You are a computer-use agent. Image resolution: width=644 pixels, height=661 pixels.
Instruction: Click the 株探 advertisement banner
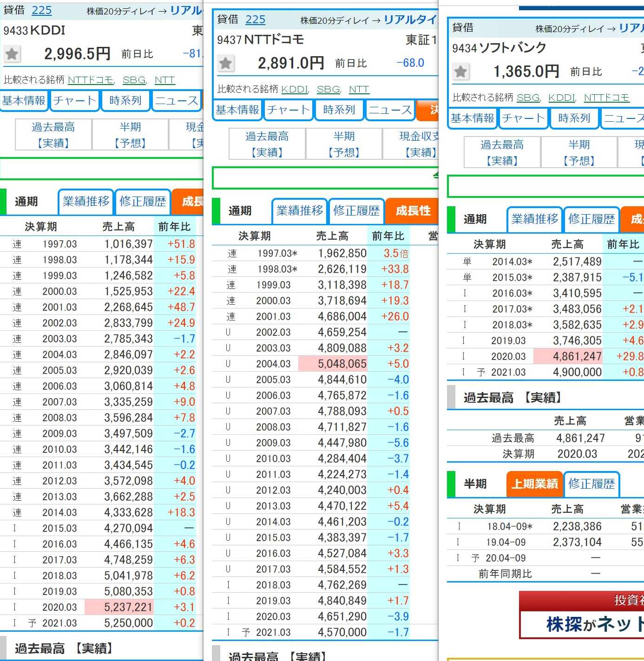(582, 615)
